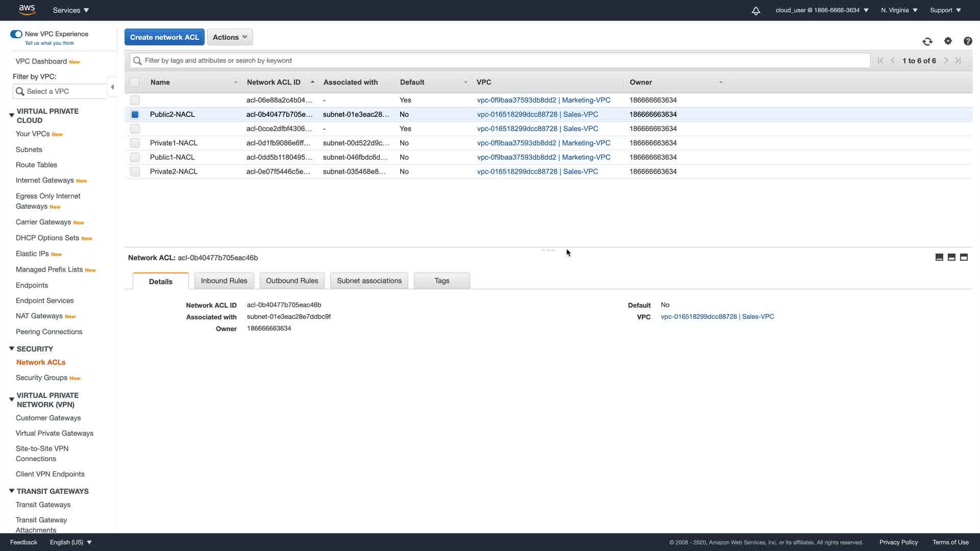Toggle the New VPC Experience switch
Viewport: 980px width, 551px height.
pos(16,34)
